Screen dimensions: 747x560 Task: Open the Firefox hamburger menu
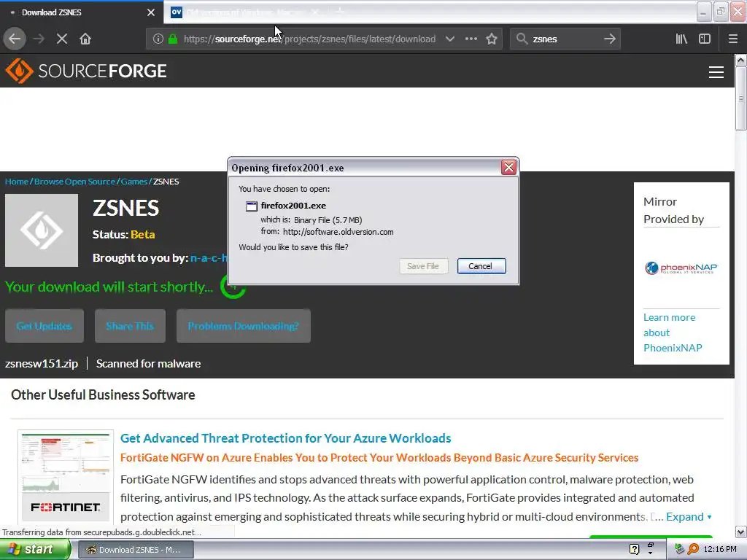pos(733,39)
